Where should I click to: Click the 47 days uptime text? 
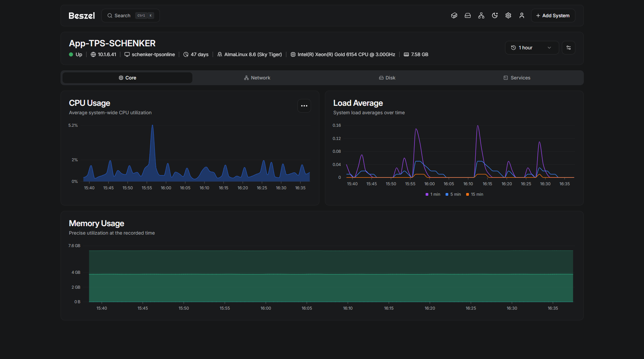point(199,54)
